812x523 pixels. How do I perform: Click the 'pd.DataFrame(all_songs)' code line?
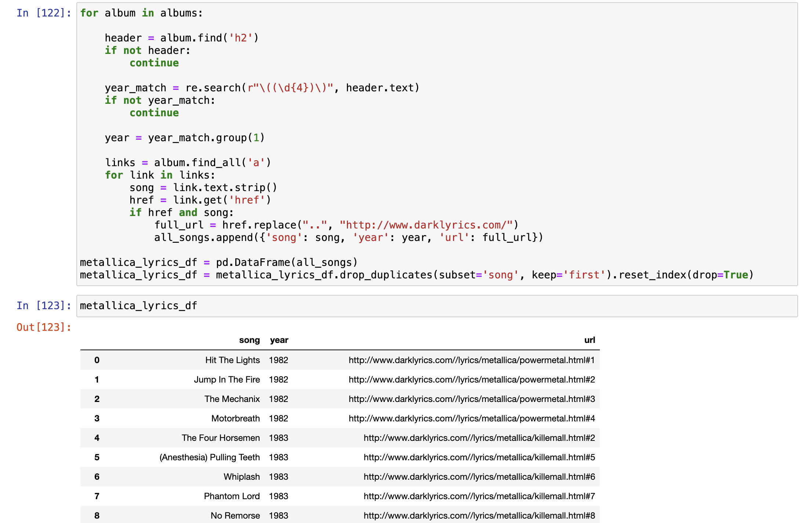point(219,263)
